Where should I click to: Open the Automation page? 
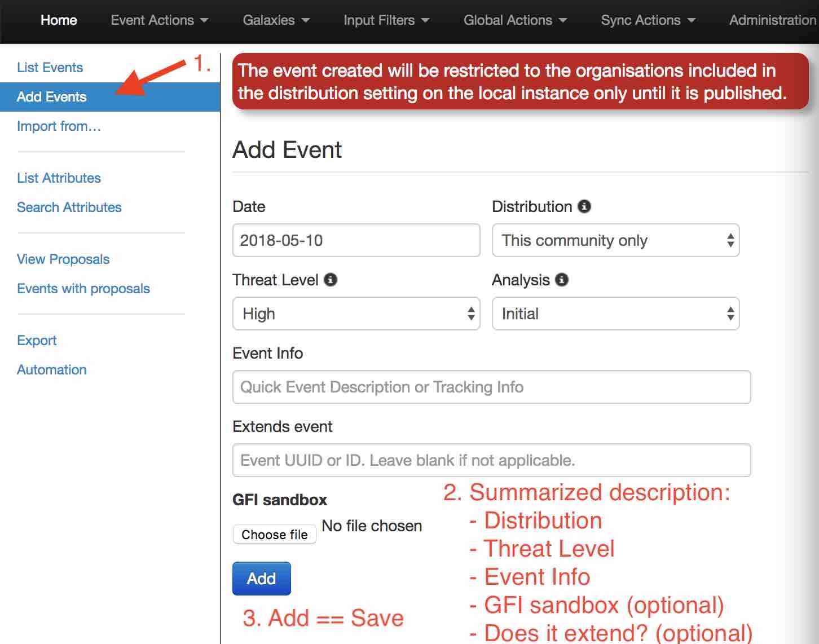(51, 369)
